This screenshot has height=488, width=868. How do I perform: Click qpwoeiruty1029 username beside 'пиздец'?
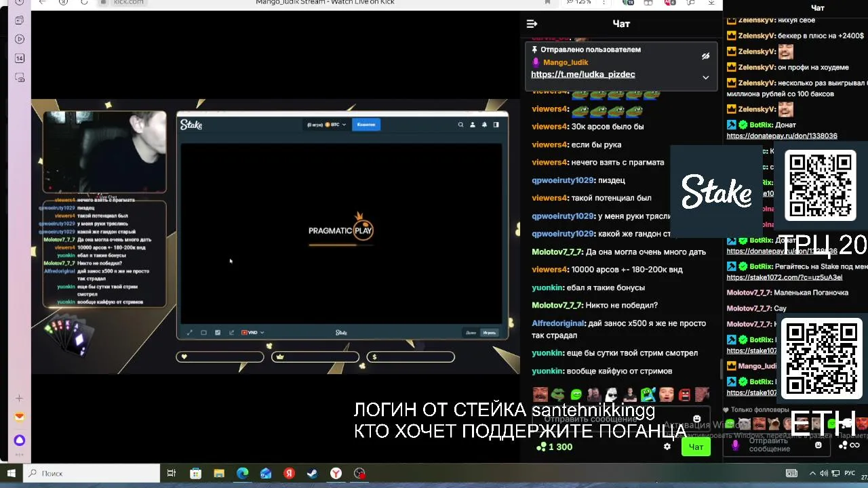pyautogui.click(x=563, y=180)
